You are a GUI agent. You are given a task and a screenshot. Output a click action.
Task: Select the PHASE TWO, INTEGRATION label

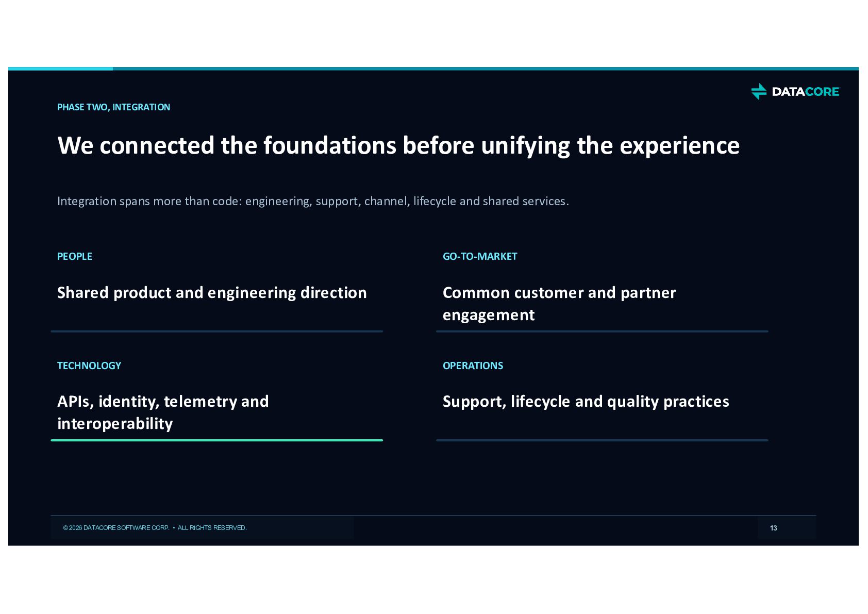pos(113,107)
